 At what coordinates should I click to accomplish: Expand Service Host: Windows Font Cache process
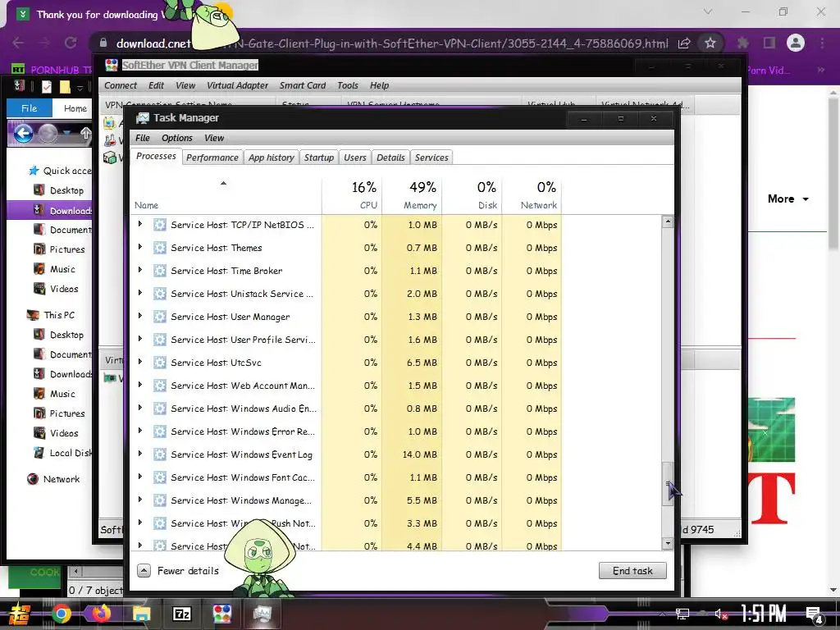tap(140, 477)
